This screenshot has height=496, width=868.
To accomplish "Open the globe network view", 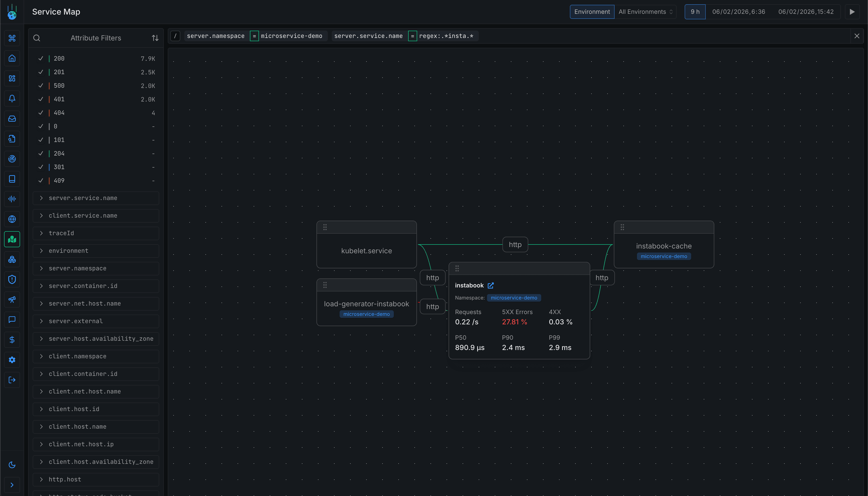I will pyautogui.click(x=12, y=219).
